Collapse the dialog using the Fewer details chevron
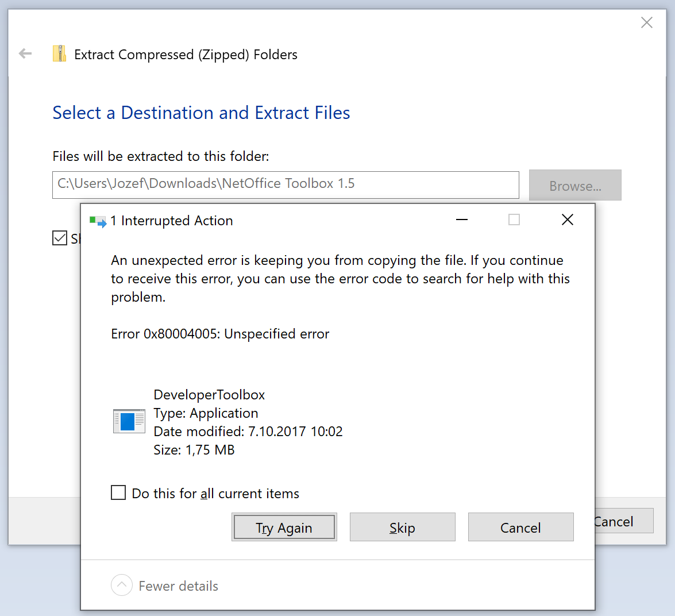The height and width of the screenshot is (616, 675). click(121, 586)
